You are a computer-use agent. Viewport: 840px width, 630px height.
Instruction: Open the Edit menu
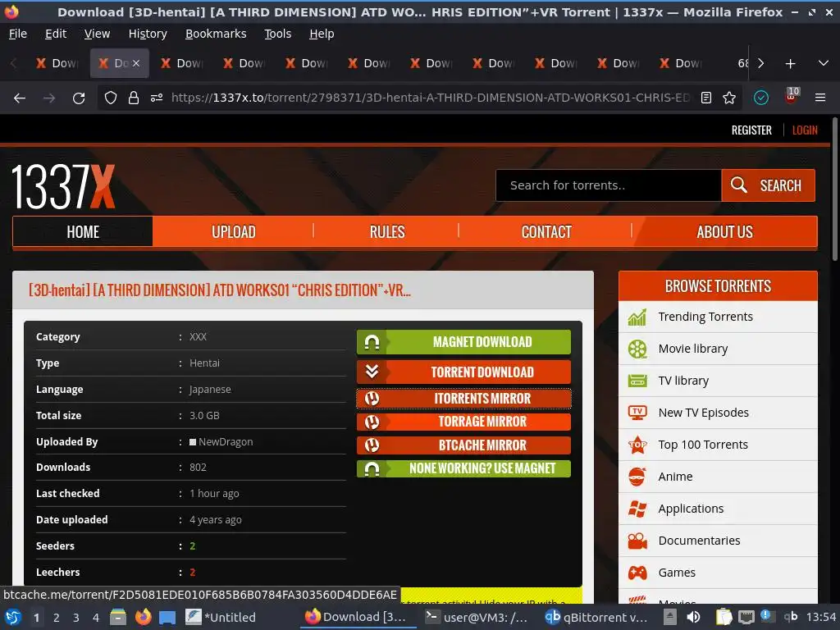click(x=56, y=34)
